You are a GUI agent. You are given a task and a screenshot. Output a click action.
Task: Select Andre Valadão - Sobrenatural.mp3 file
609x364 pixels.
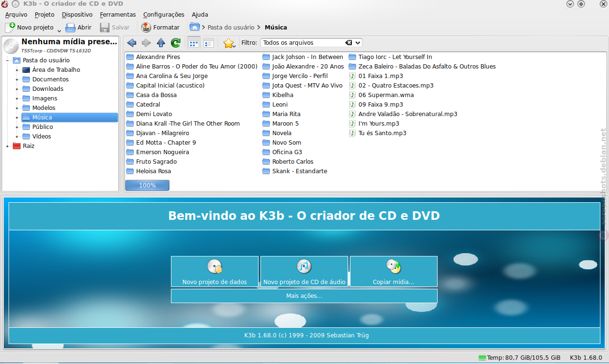[408, 114]
